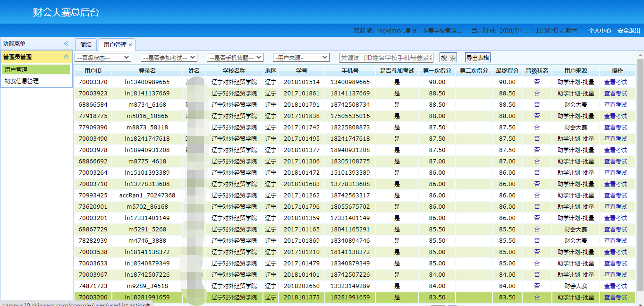The height and width of the screenshot is (306, 644).
Task: Click the 第一次得分 column header
Action: coord(437,71)
